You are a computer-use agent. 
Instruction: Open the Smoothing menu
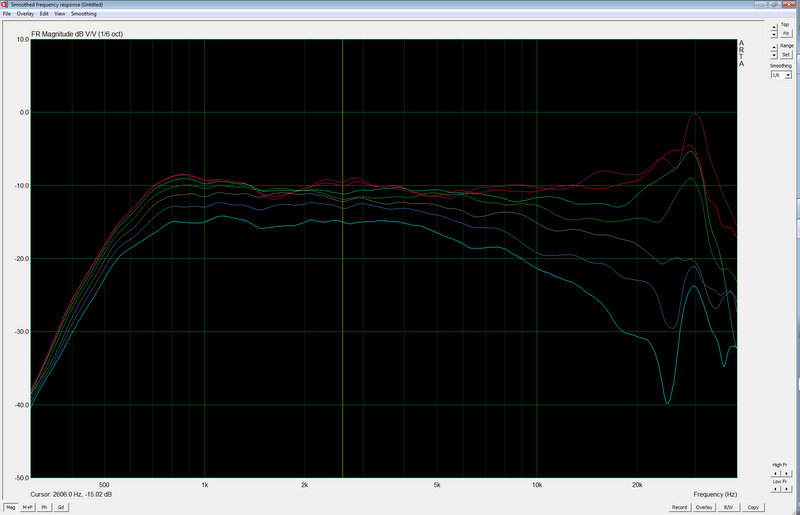pyautogui.click(x=84, y=14)
